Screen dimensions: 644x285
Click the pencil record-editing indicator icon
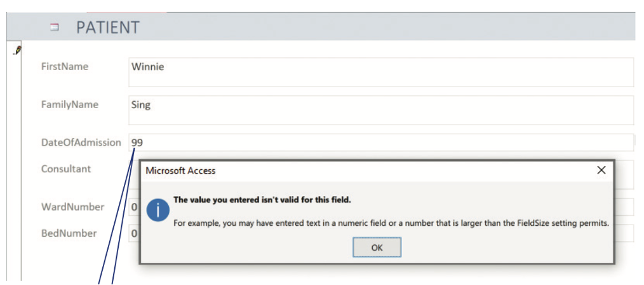(17, 51)
